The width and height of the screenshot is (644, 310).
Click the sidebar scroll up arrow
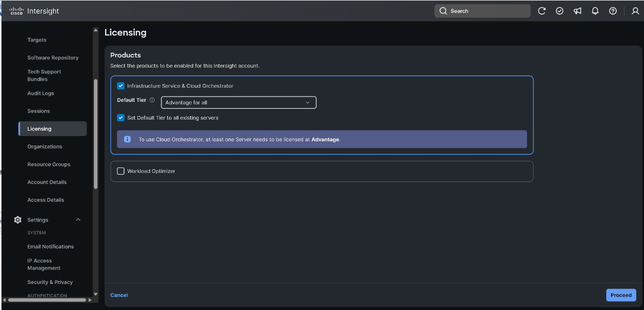coord(96,30)
